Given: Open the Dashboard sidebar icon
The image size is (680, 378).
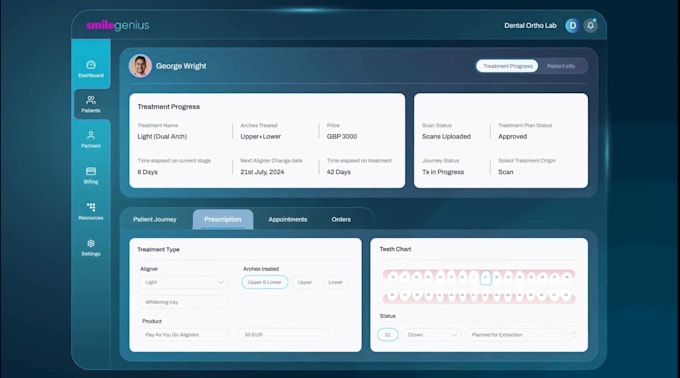Looking at the screenshot, I should click(x=91, y=69).
